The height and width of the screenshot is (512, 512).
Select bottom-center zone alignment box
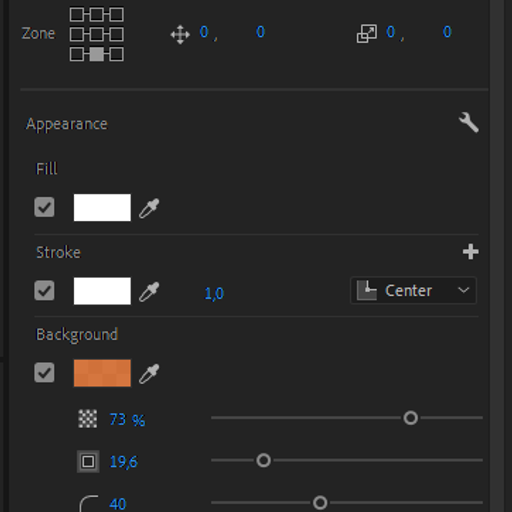pos(97,54)
